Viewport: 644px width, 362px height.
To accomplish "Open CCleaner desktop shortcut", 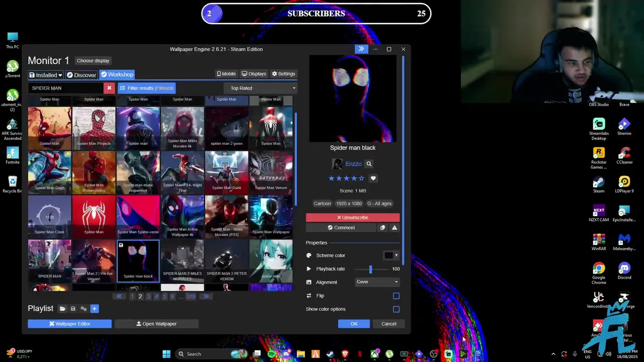I will coord(624,156).
